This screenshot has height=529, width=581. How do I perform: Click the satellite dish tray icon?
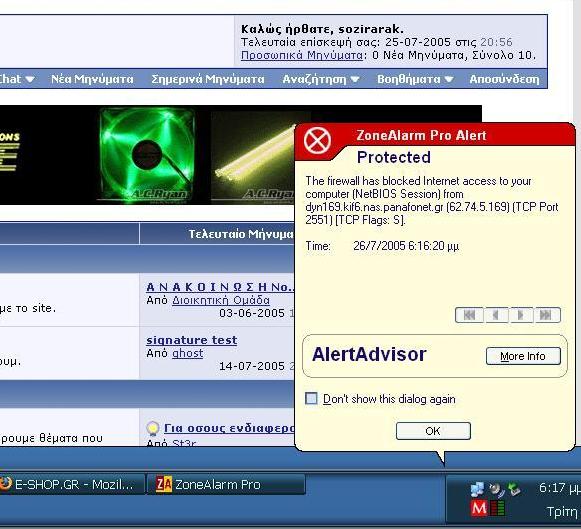pyautogui.click(x=497, y=490)
